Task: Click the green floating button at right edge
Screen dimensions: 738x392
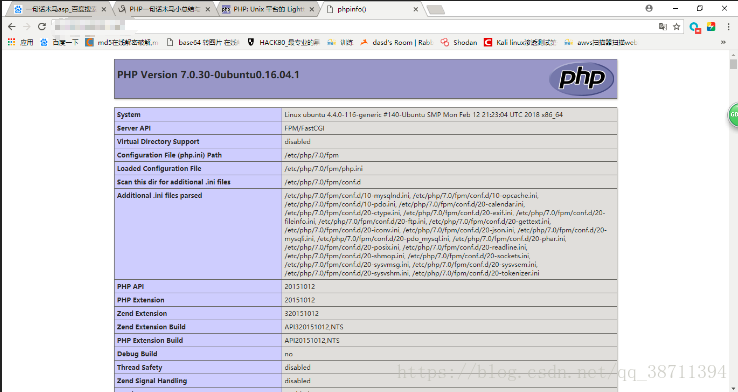Action: click(733, 114)
